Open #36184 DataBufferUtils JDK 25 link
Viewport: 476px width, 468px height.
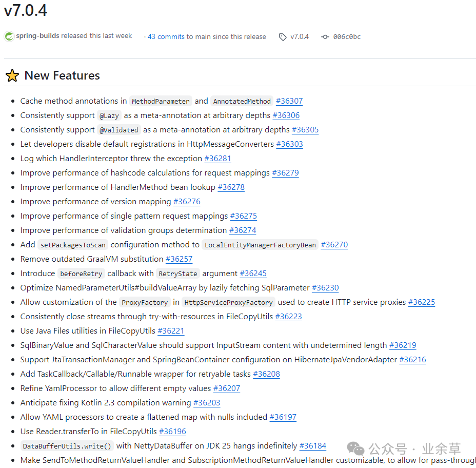click(x=312, y=445)
